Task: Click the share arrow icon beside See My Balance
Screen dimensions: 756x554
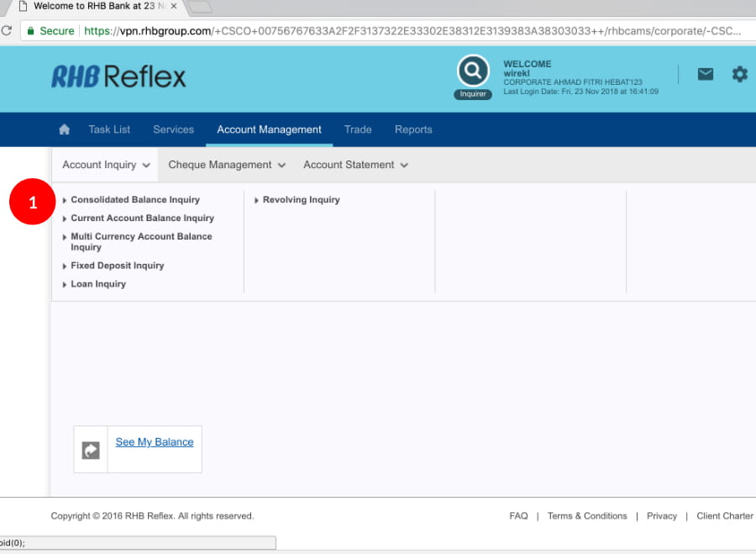Action: coord(91,451)
